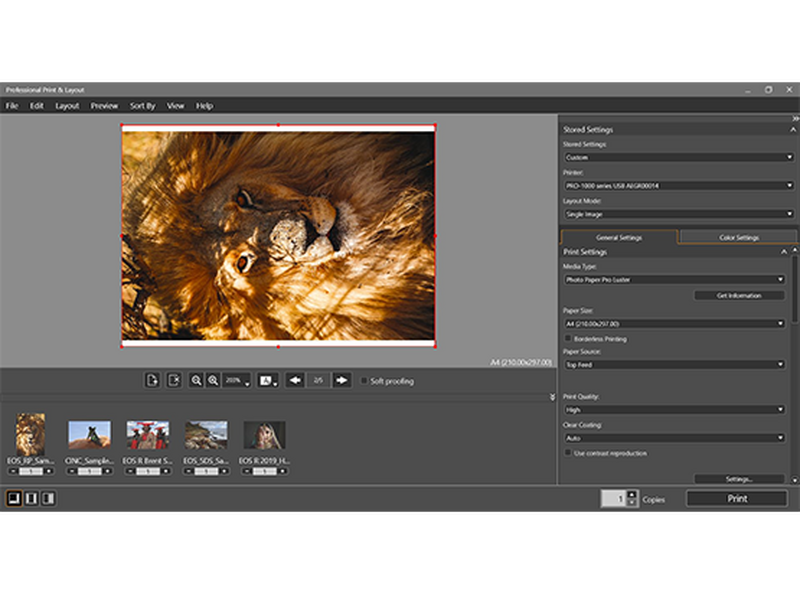Go to the previous image arrow
The image size is (800, 594).
click(x=295, y=381)
